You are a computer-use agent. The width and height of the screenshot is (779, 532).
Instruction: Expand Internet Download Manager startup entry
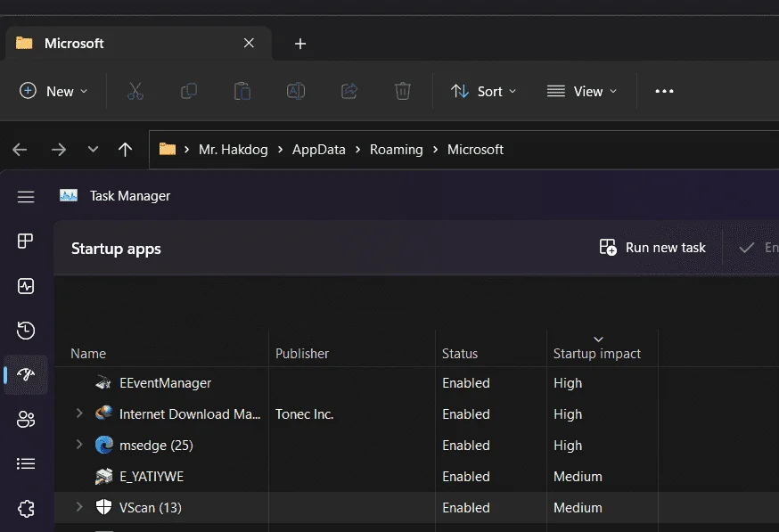[79, 413]
